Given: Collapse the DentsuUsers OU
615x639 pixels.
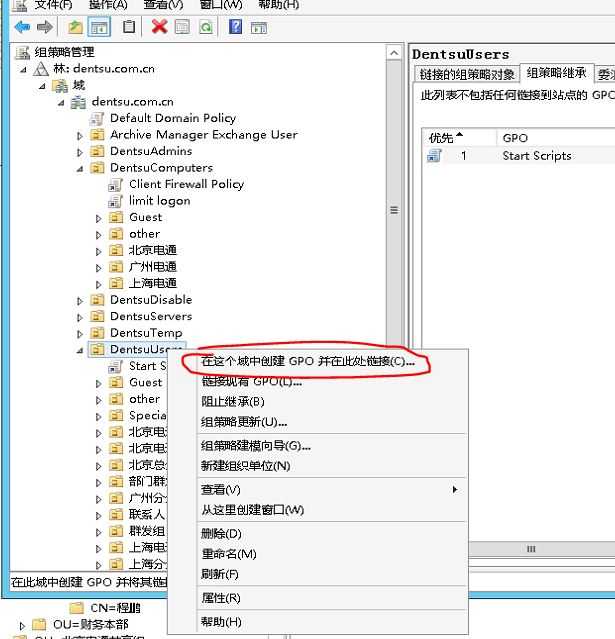Looking at the screenshot, I should [80, 350].
